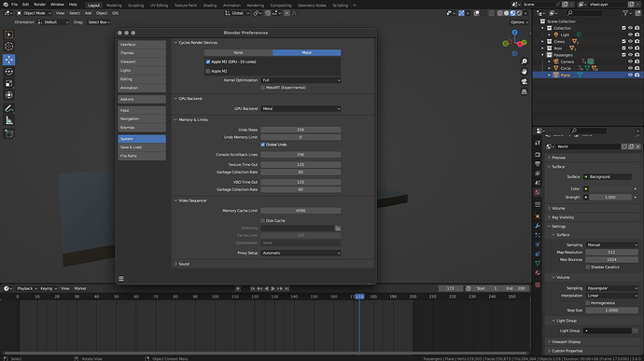644x361 pixels.
Task: Expand the Crews collection in Outliner
Action: [x=542, y=42]
